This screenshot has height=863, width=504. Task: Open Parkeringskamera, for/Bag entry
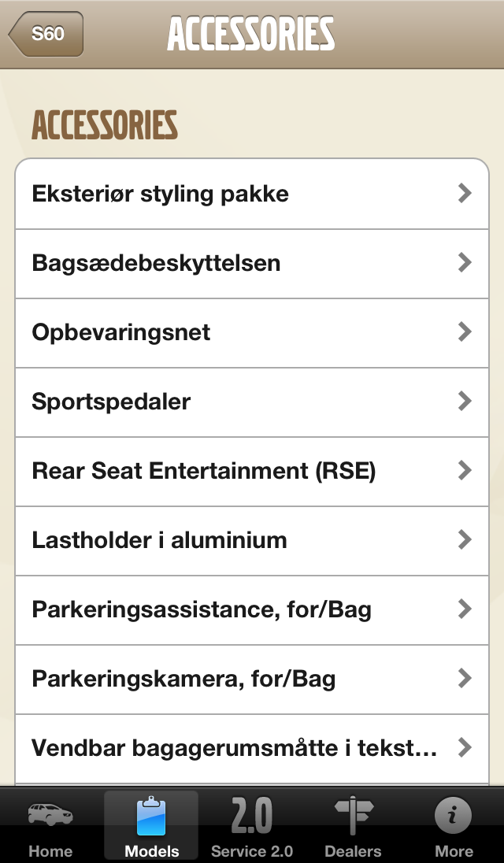(x=183, y=679)
